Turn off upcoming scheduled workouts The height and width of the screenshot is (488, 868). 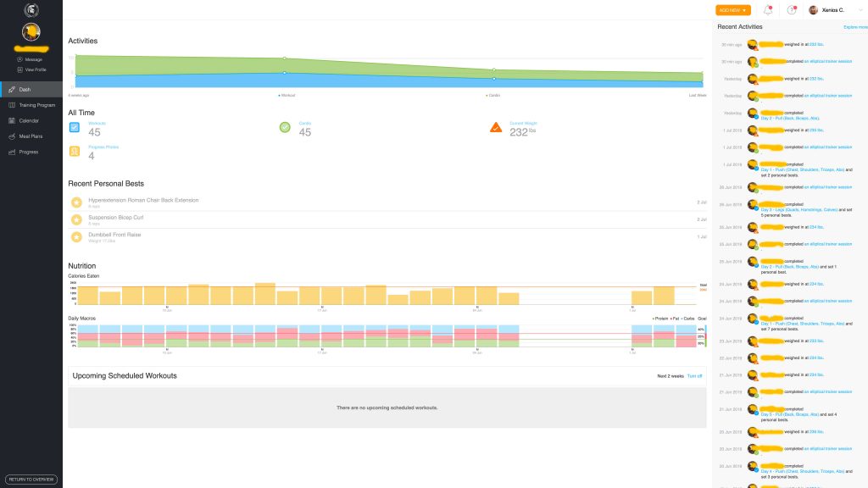point(694,376)
